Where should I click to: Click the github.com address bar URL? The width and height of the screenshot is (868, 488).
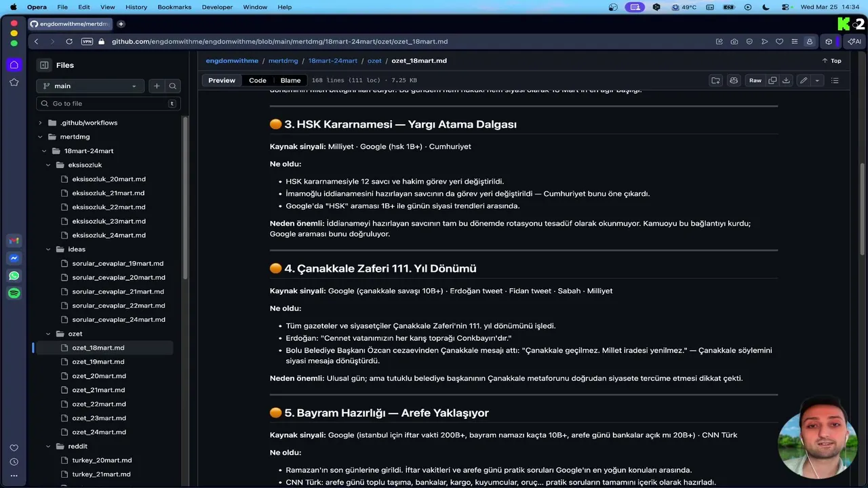(279, 41)
